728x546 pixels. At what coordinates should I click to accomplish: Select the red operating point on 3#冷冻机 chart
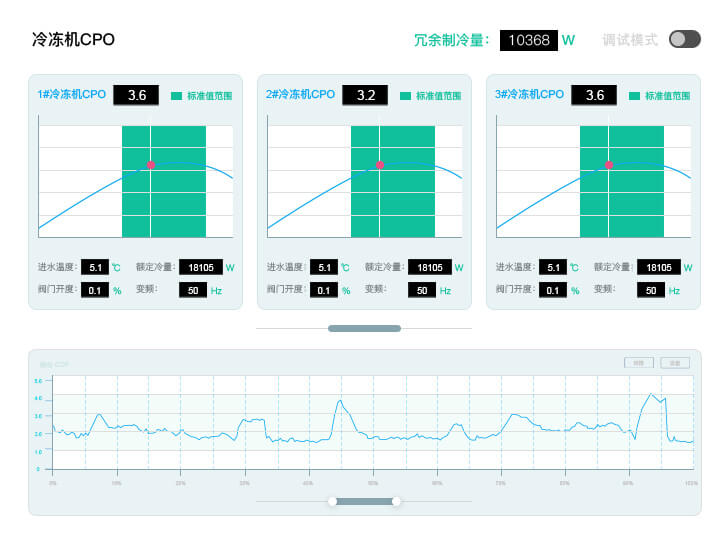point(608,165)
